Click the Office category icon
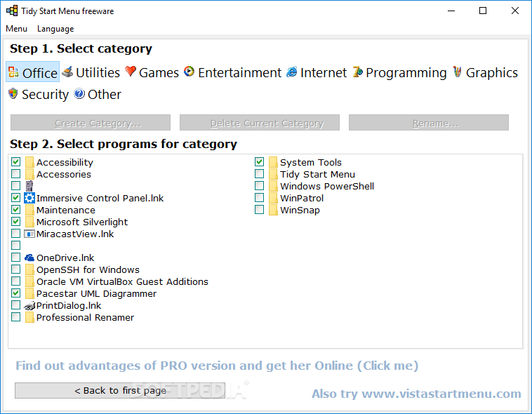Screen dimensions: 532x414 [13, 72]
